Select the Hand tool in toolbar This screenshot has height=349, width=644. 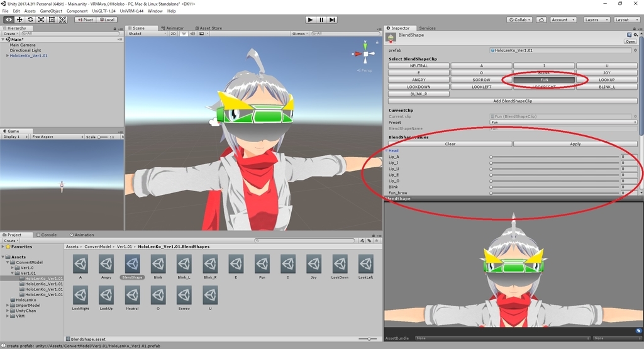point(9,19)
